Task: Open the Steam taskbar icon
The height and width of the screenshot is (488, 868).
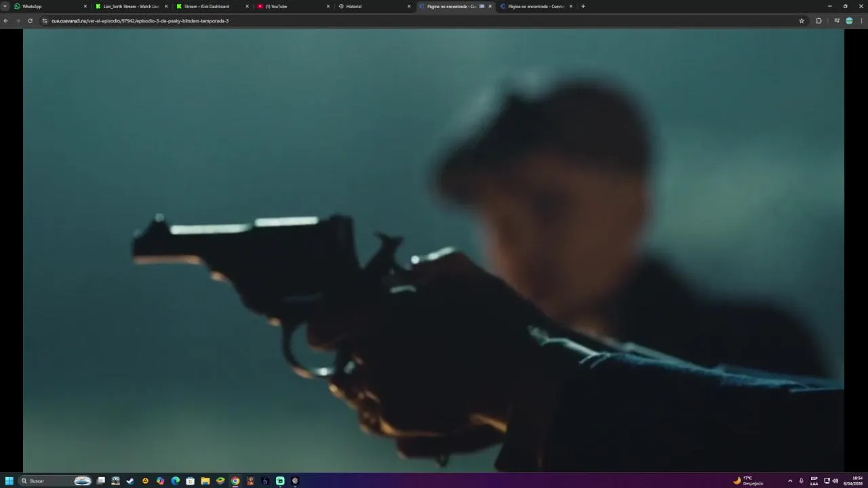Action: tap(130, 481)
